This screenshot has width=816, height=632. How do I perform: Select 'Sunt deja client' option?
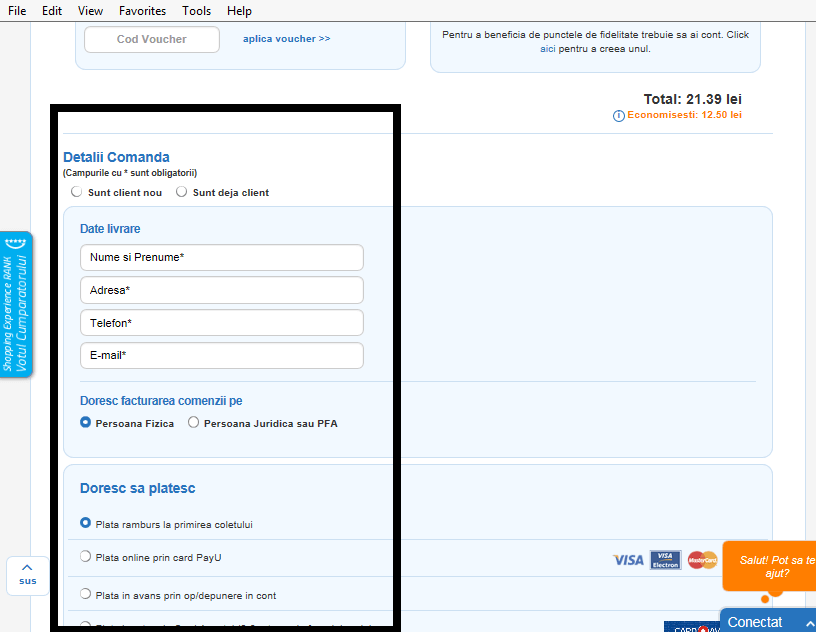pyautogui.click(x=182, y=192)
